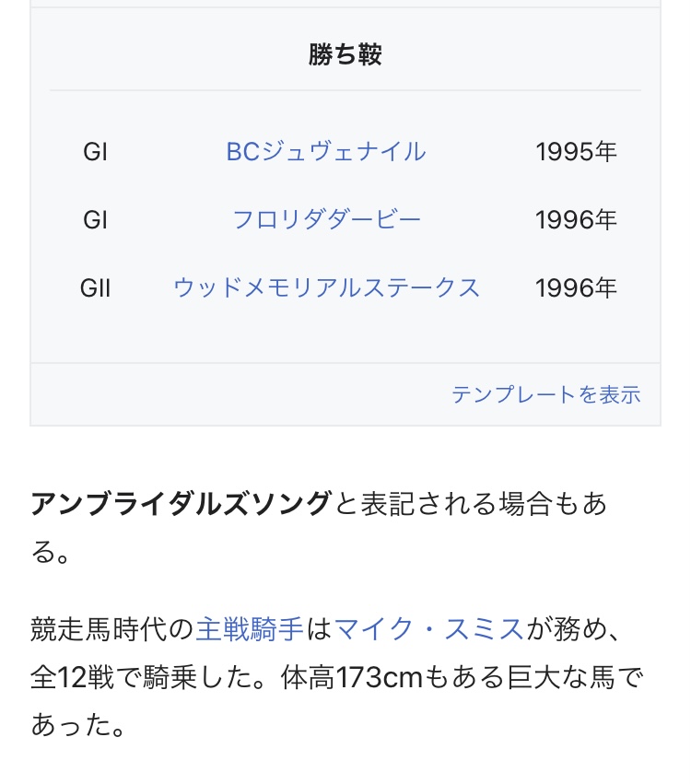Viewport: 691px width, 784px height.
Task: Follow the ウッドメモリアルステークス link
Action: pyautogui.click(x=326, y=287)
